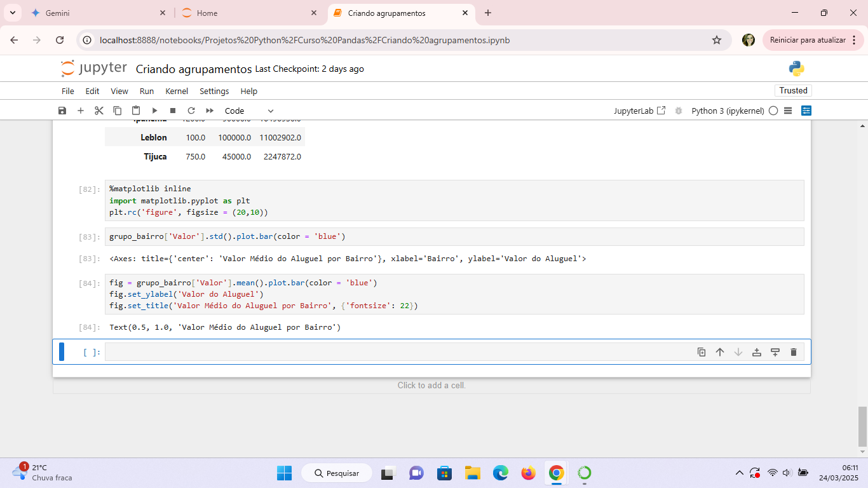Insert a cell below the active cell icon
This screenshot has width=868, height=488.
tap(775, 352)
